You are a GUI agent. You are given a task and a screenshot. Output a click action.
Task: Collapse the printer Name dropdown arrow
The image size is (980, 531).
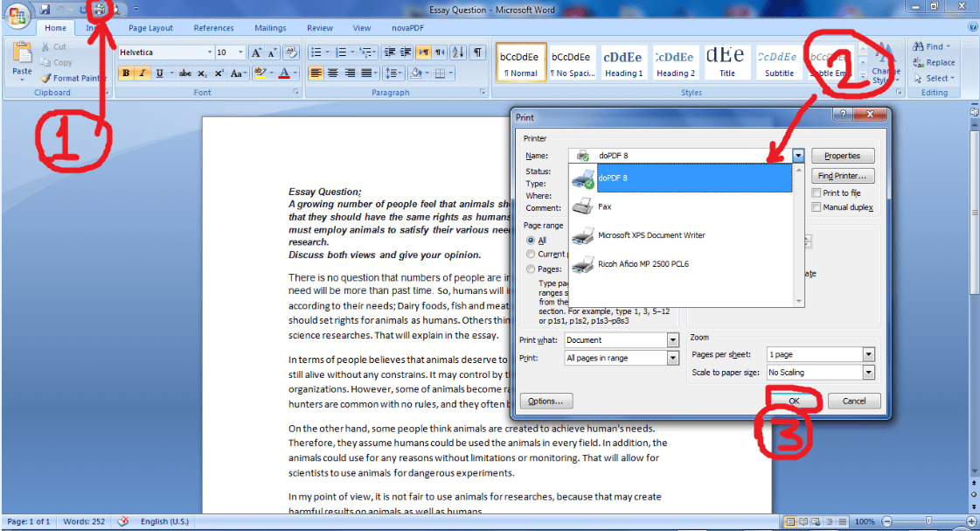798,156
